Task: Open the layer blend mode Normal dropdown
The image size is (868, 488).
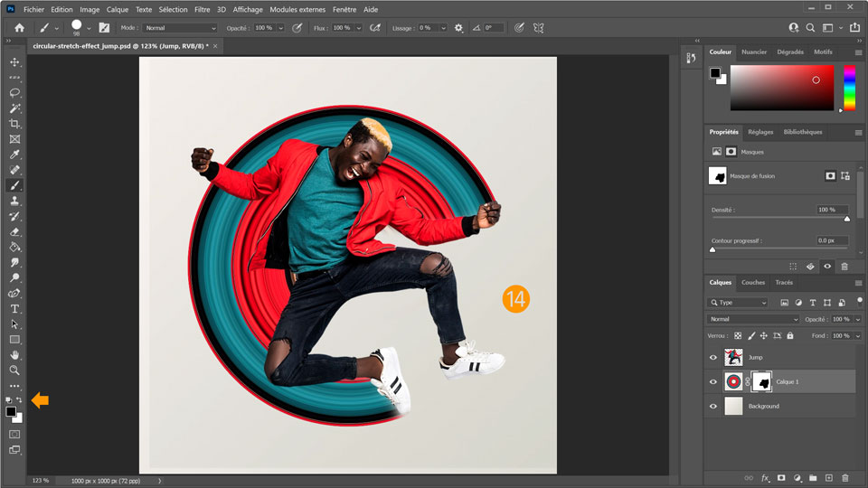Action: coord(753,319)
